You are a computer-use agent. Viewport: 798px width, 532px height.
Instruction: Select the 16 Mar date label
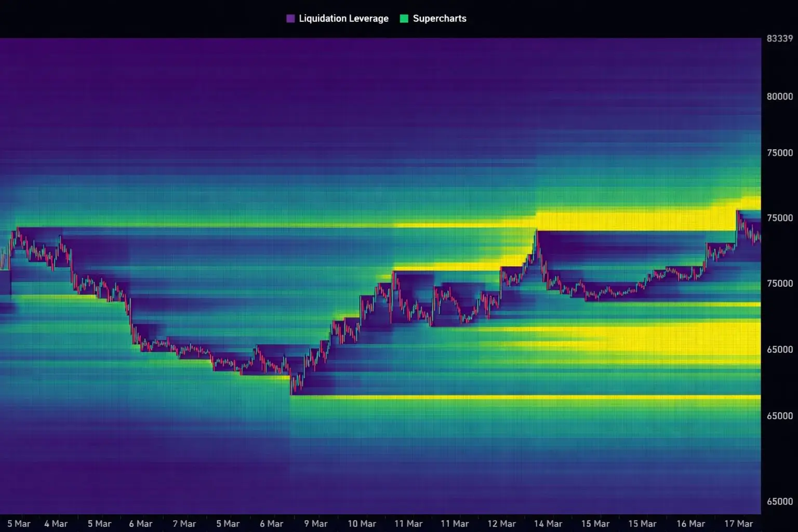pos(691,524)
